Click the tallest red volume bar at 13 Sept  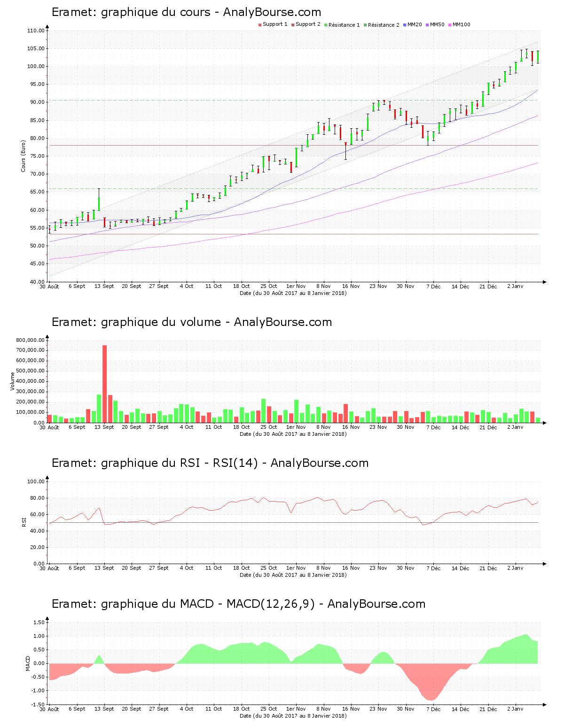(104, 384)
